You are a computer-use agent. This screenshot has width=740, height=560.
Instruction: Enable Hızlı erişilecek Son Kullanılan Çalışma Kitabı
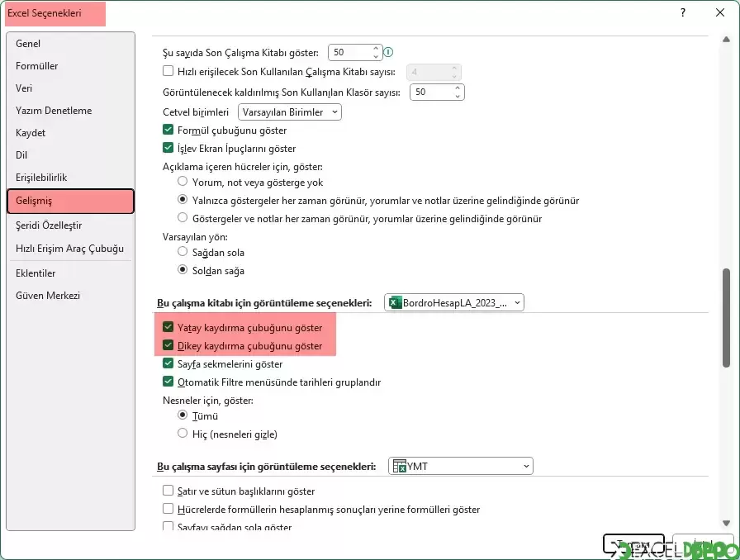[168, 71]
